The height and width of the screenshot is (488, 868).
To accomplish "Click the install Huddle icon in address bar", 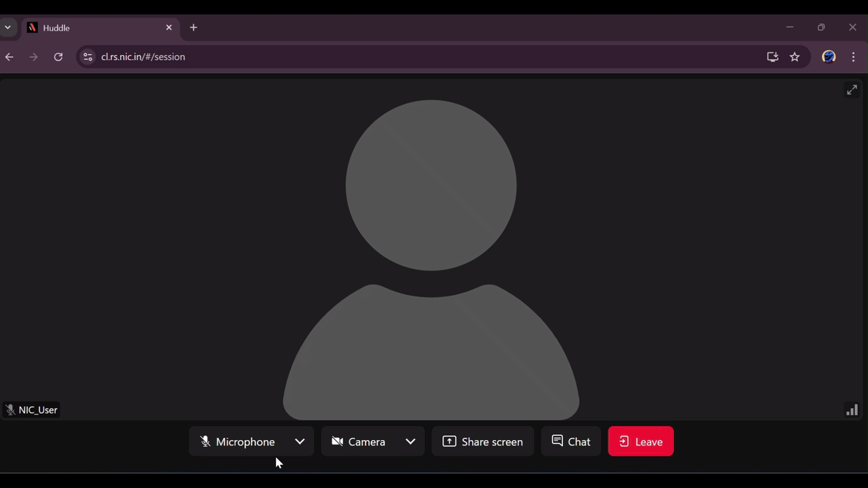I will click(x=772, y=57).
